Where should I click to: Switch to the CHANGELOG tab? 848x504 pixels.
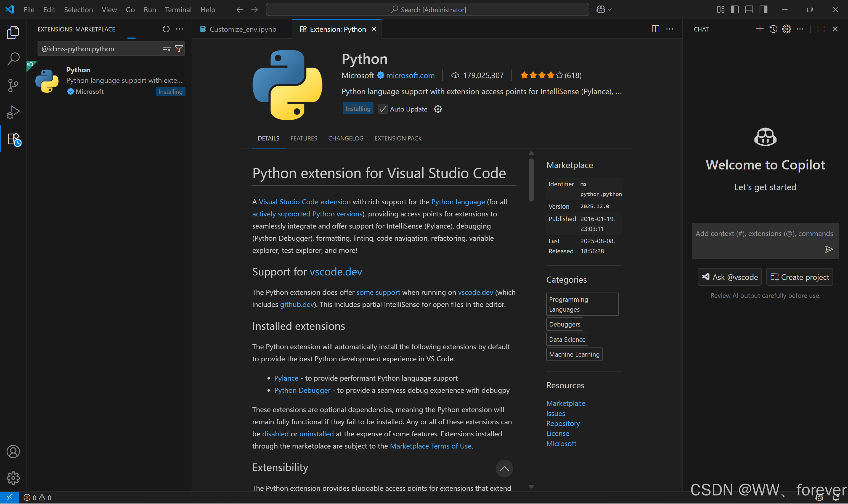click(345, 138)
